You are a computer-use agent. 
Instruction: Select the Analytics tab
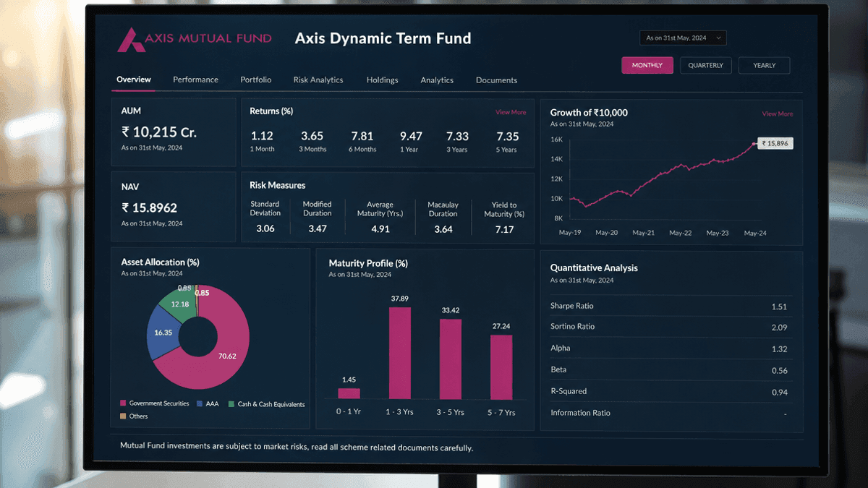tap(437, 80)
